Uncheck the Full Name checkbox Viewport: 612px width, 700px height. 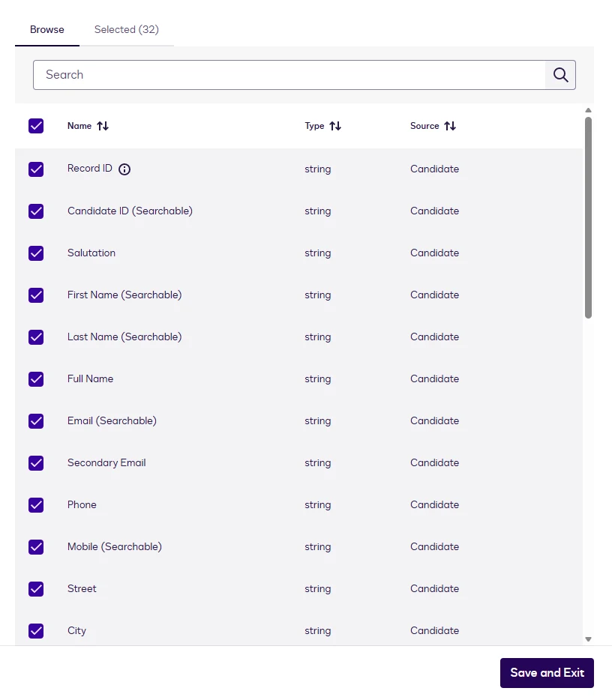[36, 379]
